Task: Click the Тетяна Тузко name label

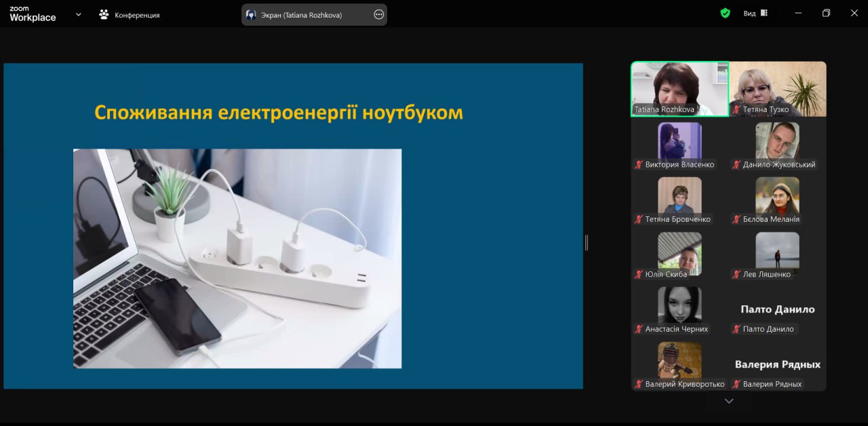Action: [766, 110]
